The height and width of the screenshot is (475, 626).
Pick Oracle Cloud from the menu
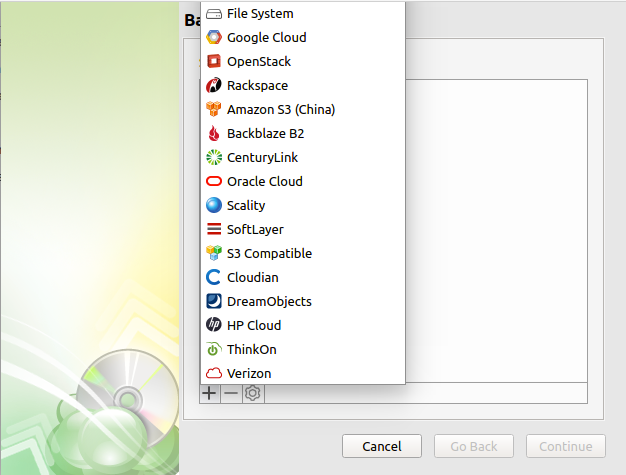[264, 182]
